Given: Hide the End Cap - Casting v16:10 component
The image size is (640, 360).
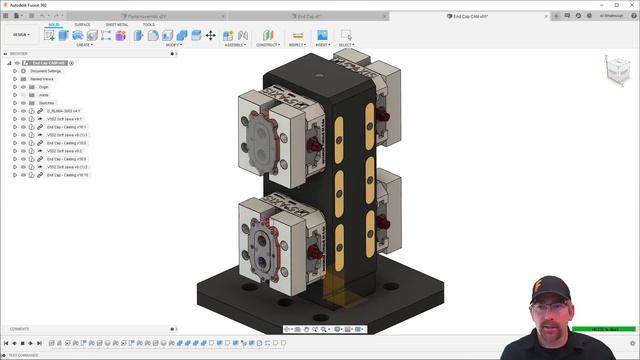Looking at the screenshot, I should pos(23,175).
